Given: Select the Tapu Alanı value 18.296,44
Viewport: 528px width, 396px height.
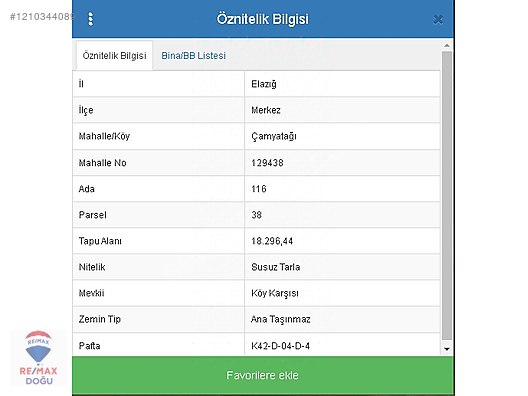Looking at the screenshot, I should [x=272, y=241].
